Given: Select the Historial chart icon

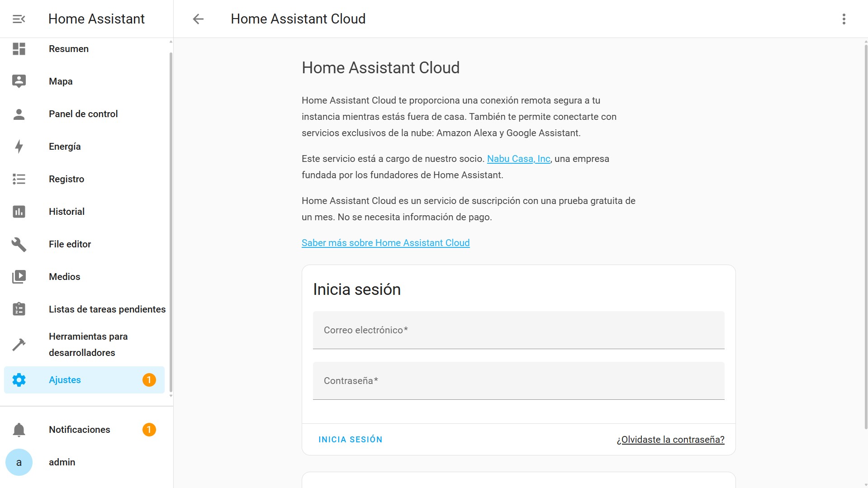Looking at the screenshot, I should point(19,211).
